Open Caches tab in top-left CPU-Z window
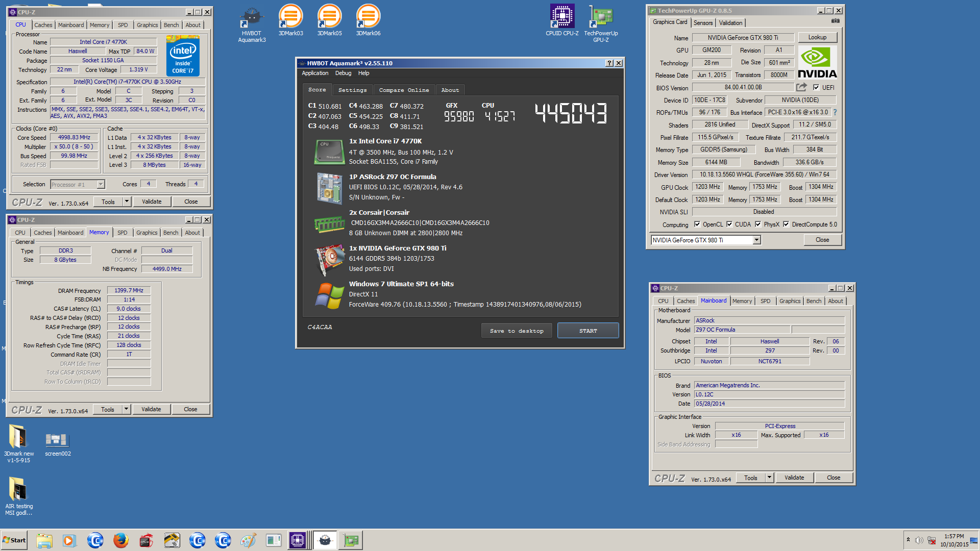Image resolution: width=980 pixels, height=551 pixels. [43, 25]
